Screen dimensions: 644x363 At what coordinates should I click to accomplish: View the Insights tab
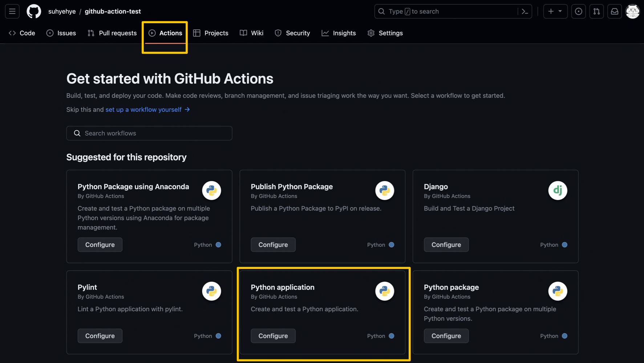point(339,33)
